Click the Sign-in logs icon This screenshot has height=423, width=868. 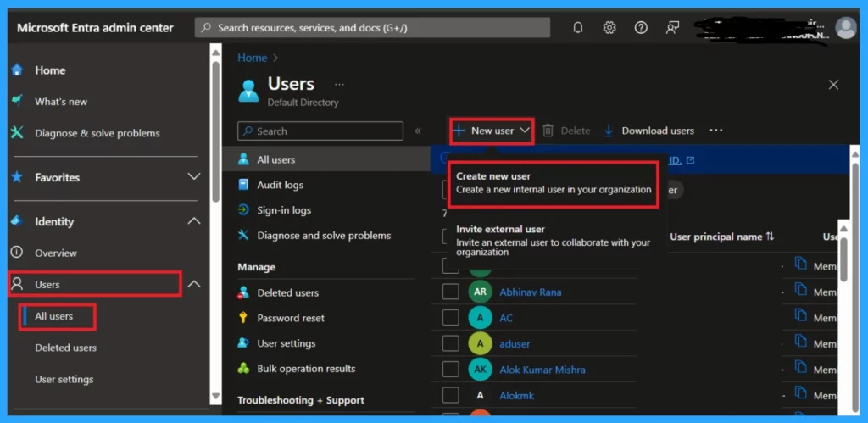coord(243,210)
